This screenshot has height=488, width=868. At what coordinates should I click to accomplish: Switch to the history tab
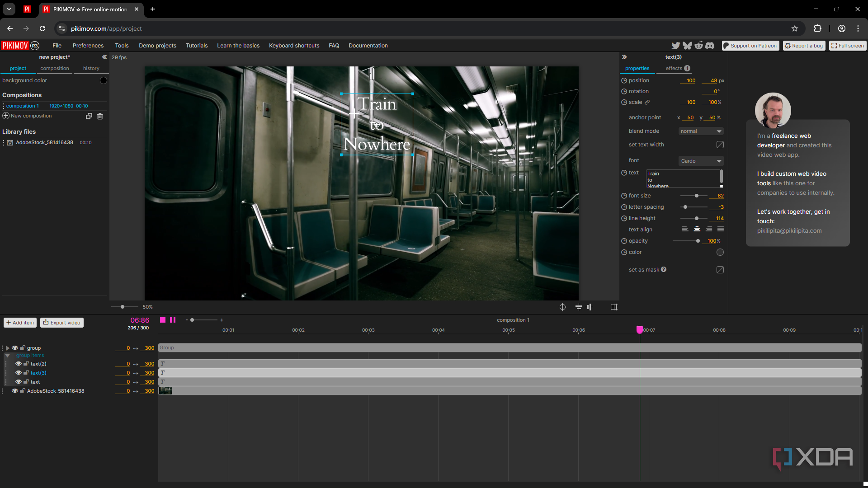pos(91,68)
